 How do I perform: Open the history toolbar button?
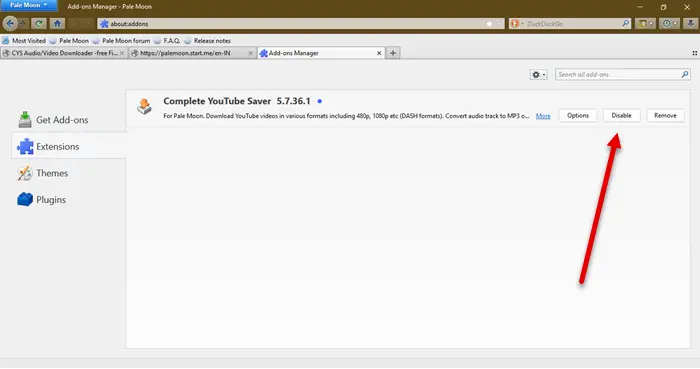click(669, 24)
